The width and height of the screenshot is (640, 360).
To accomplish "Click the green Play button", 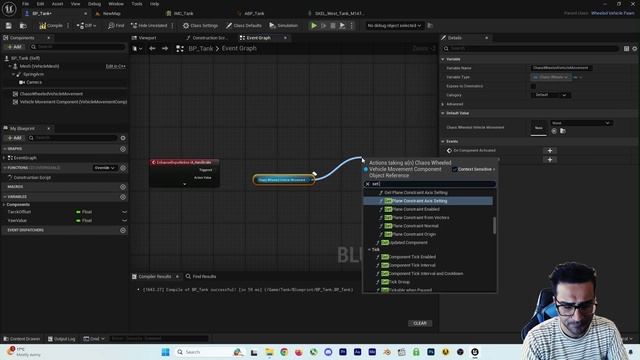I will [313, 26].
